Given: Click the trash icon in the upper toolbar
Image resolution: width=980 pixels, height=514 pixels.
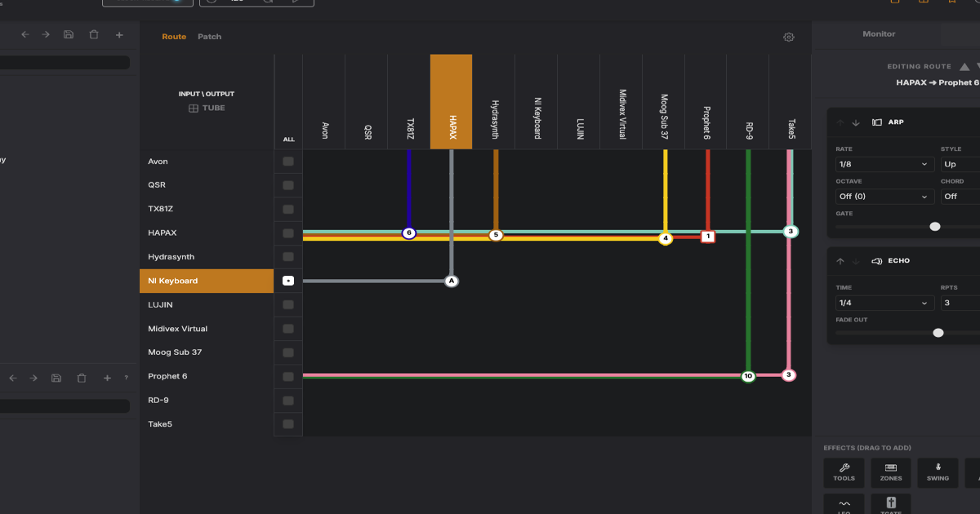Looking at the screenshot, I should click(x=94, y=34).
